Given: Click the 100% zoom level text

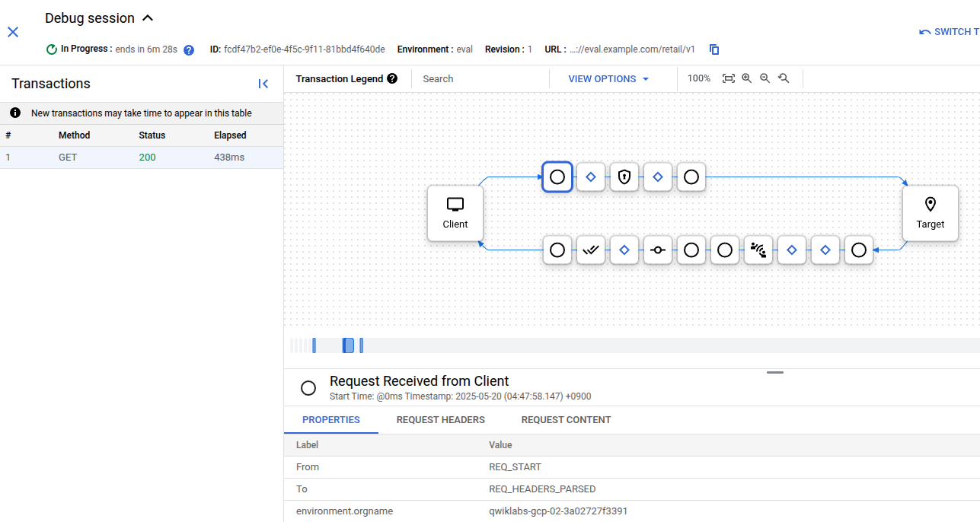Looking at the screenshot, I should point(699,78).
